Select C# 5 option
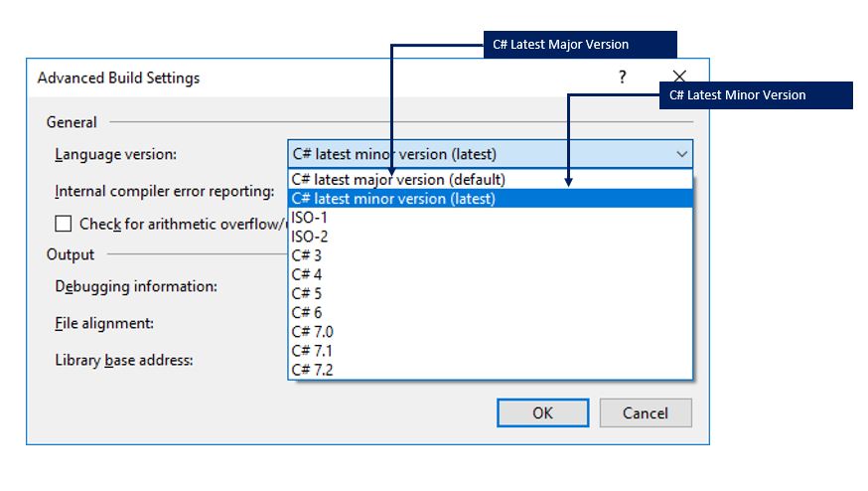The width and height of the screenshot is (868, 491). pos(307,293)
